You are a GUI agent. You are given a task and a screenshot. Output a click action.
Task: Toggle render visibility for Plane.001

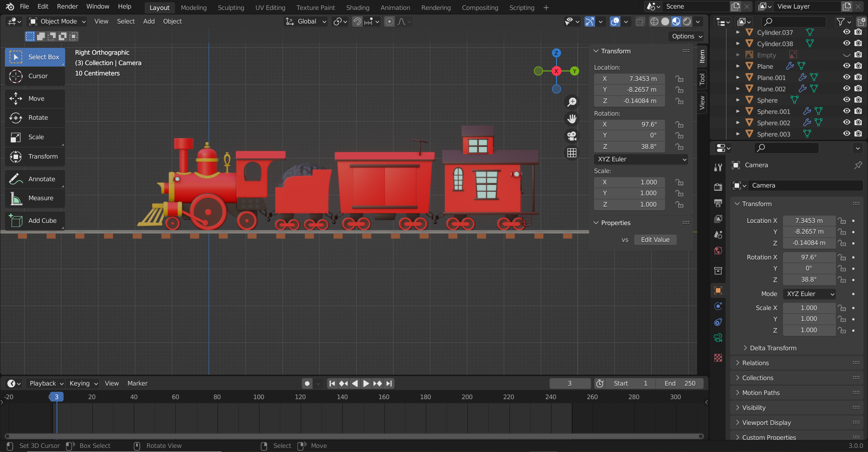(858, 77)
